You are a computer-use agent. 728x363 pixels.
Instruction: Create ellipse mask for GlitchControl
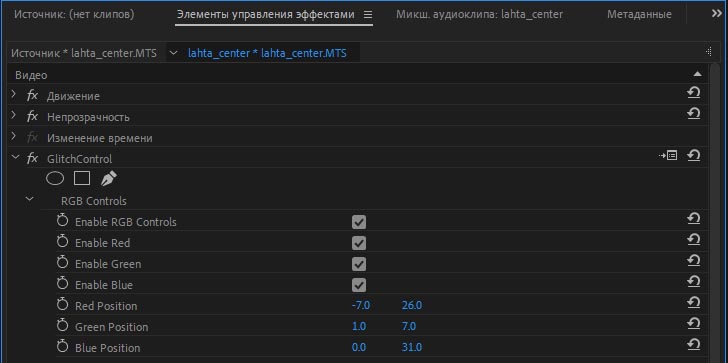coord(55,178)
